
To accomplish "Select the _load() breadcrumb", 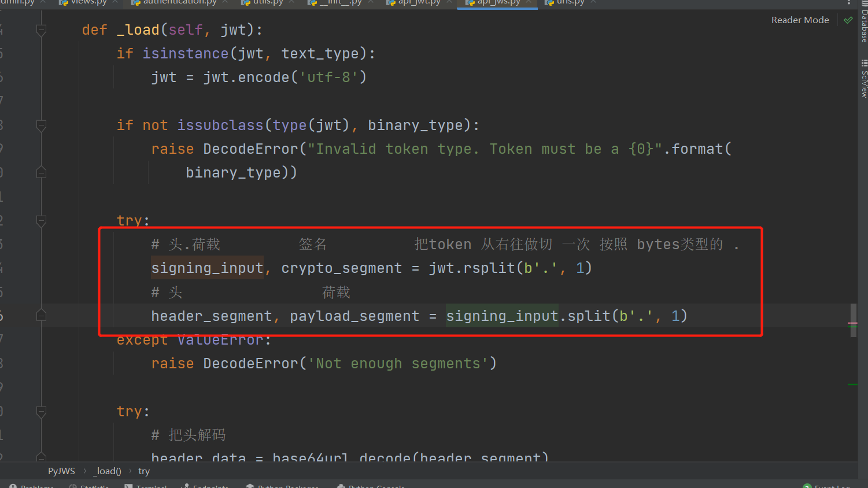I will (107, 471).
